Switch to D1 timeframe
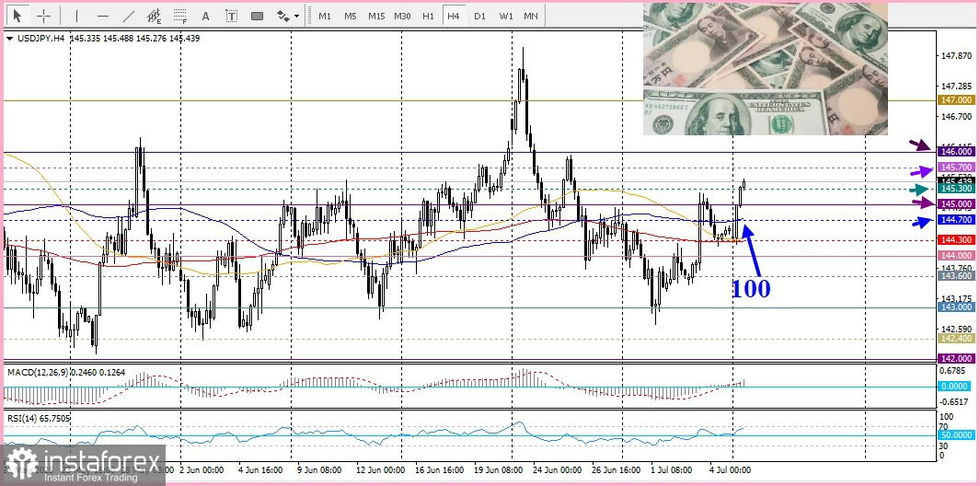Image resolution: width=980 pixels, height=486 pixels. click(479, 16)
